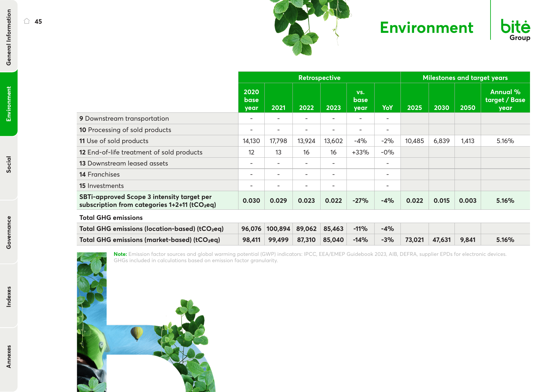
Task: Open the General Information side tab
Action: point(9,36)
